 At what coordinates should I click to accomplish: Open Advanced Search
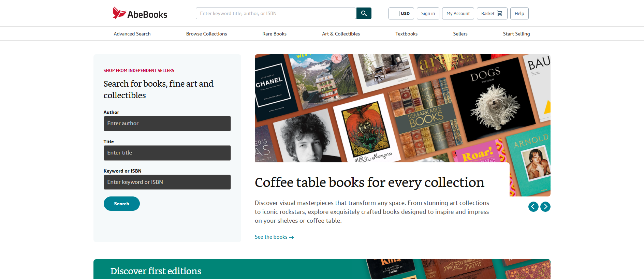pos(132,34)
